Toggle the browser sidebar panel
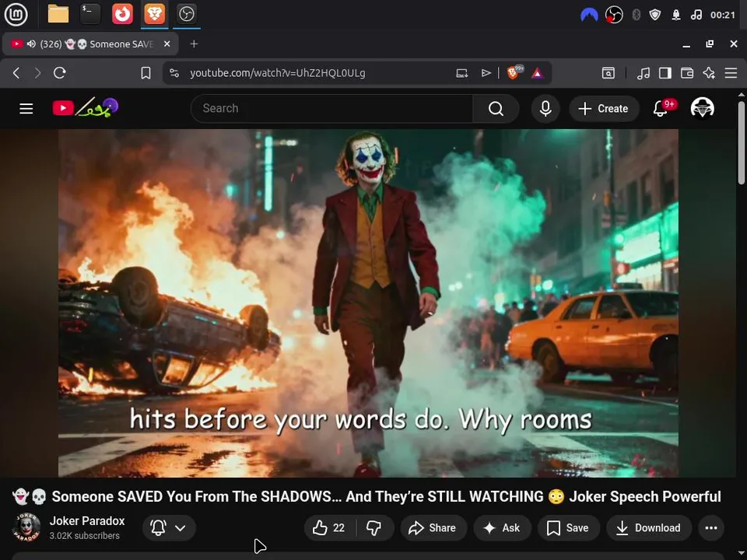Screen dimensions: 747x560 (x=665, y=73)
